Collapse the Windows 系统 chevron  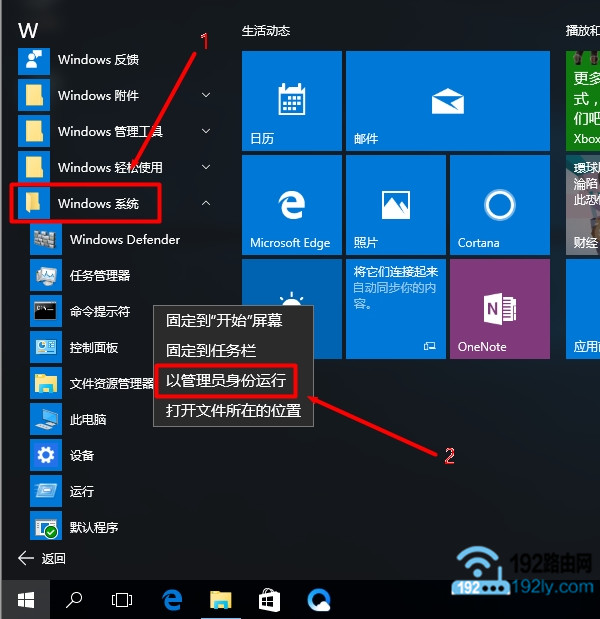click(206, 203)
